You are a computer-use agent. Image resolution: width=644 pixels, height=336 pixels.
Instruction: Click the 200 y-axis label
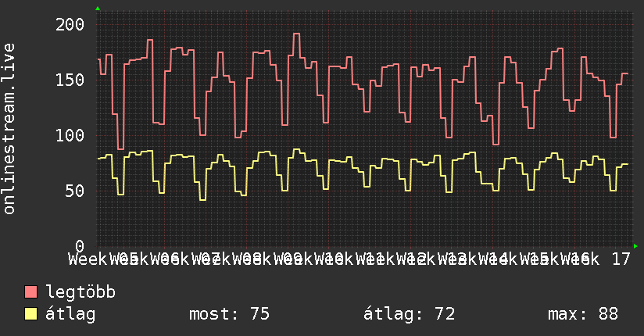[x=70, y=25]
